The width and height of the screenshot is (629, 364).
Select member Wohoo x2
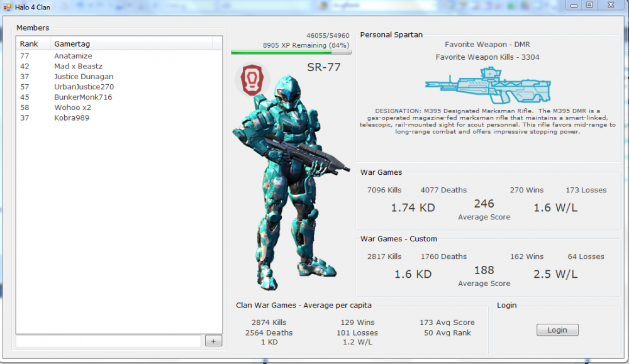tap(72, 108)
